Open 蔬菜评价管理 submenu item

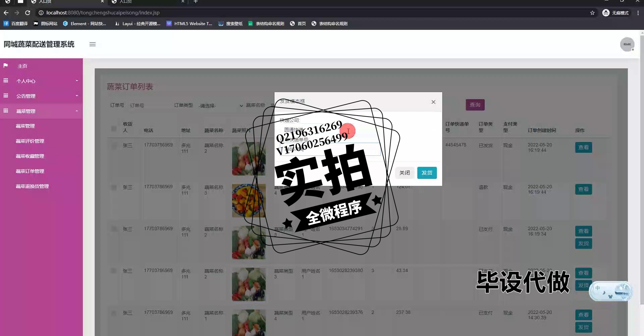click(30, 141)
